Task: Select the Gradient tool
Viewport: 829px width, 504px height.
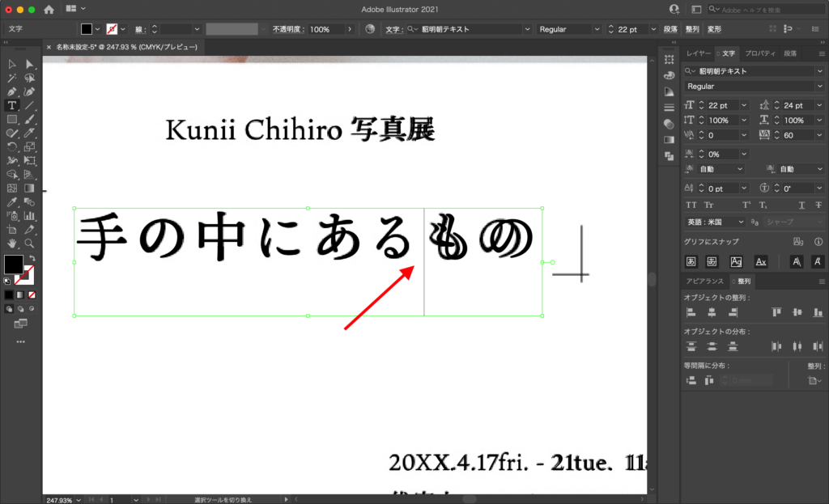Action: 30,188
